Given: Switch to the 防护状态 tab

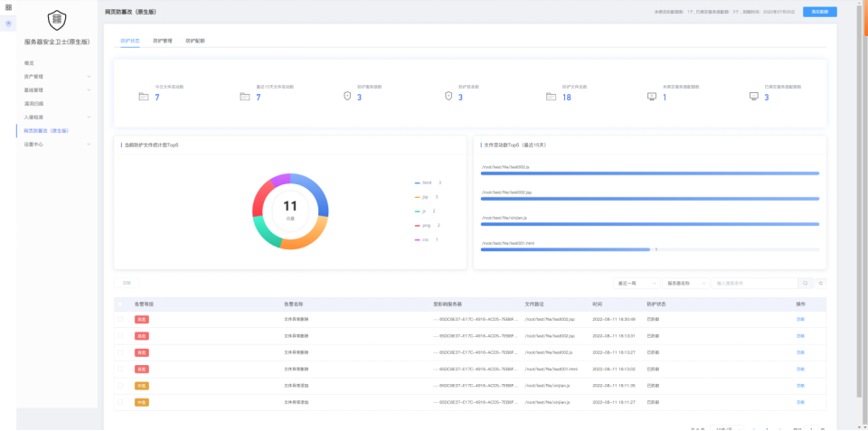Looking at the screenshot, I should [130, 41].
